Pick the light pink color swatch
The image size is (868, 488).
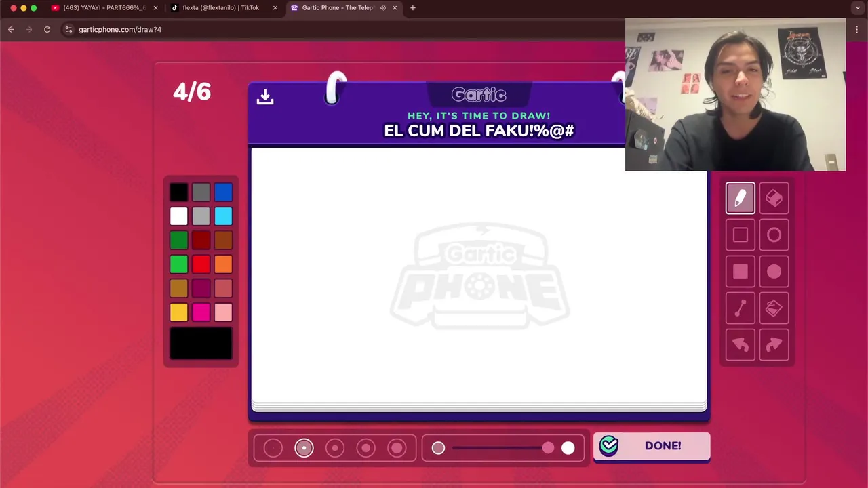click(223, 312)
